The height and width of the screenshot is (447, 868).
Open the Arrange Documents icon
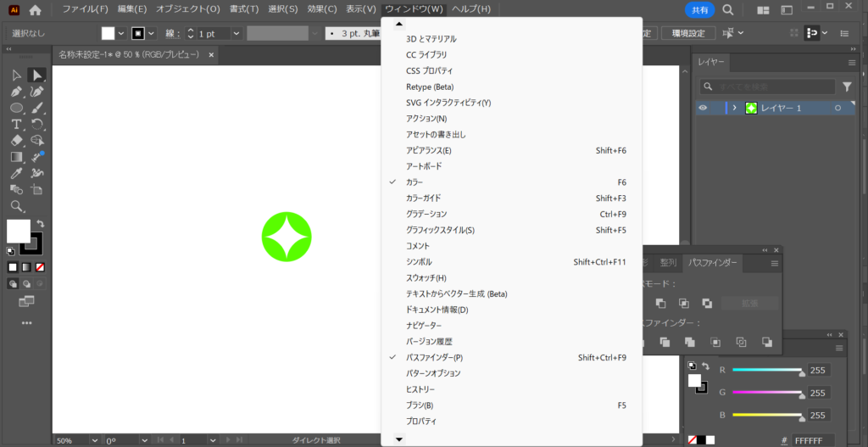[764, 10]
